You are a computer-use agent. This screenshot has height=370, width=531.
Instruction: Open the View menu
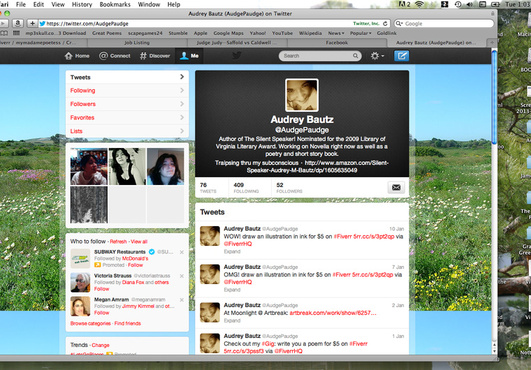[x=58, y=4]
